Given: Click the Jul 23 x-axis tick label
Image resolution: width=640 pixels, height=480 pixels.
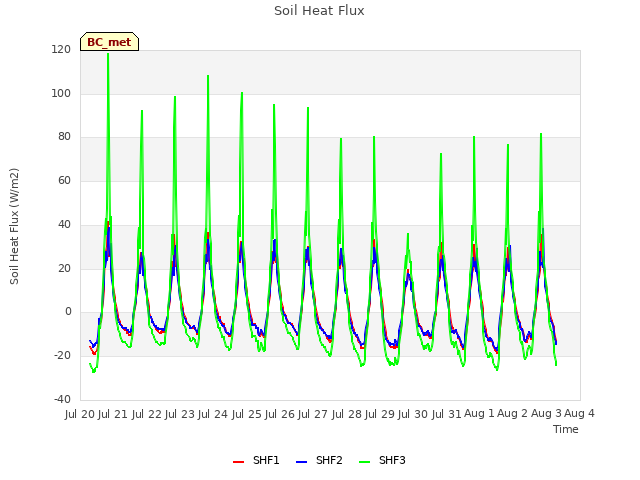Looking at the screenshot, I should (x=180, y=414).
